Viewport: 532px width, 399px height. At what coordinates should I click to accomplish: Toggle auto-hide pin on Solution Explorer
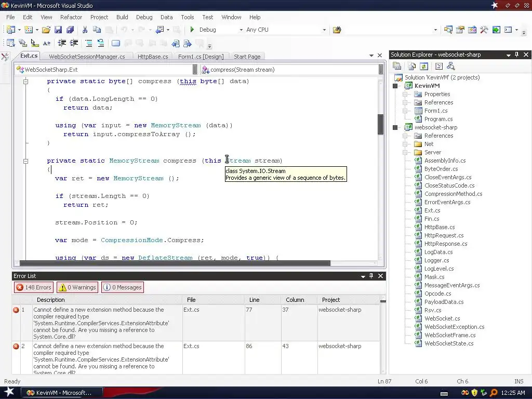(517, 55)
